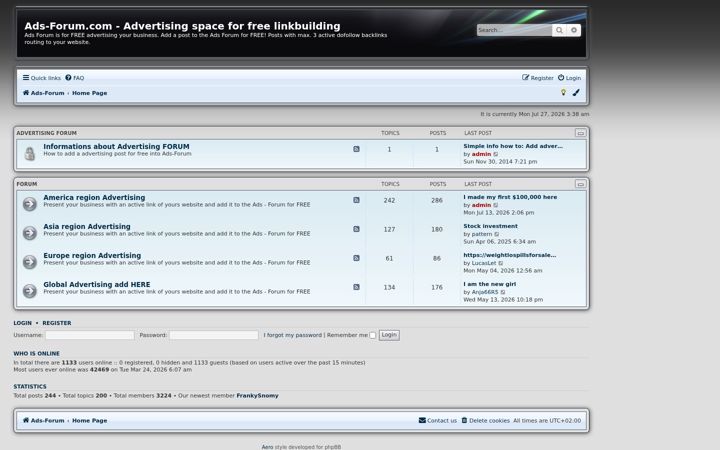Screen dimensions: 720x450
Task: Click the lightbulb icon in breadcrumb bar
Action: [x=563, y=93]
